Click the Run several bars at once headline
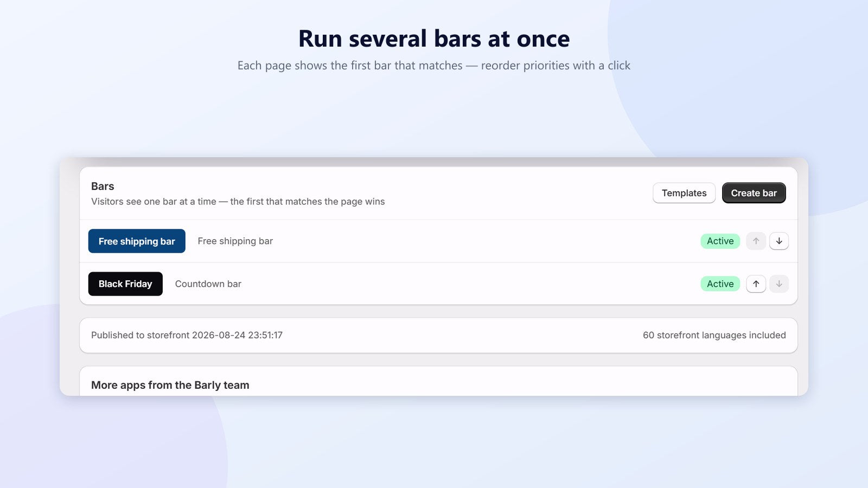The width and height of the screenshot is (868, 488). coord(434,39)
